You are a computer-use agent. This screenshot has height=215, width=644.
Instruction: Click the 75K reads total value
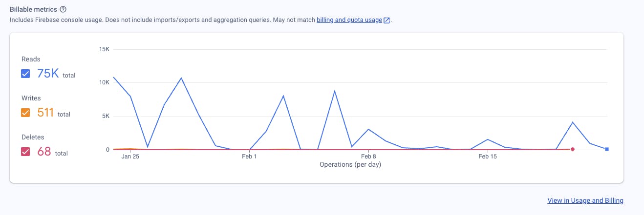click(48, 74)
